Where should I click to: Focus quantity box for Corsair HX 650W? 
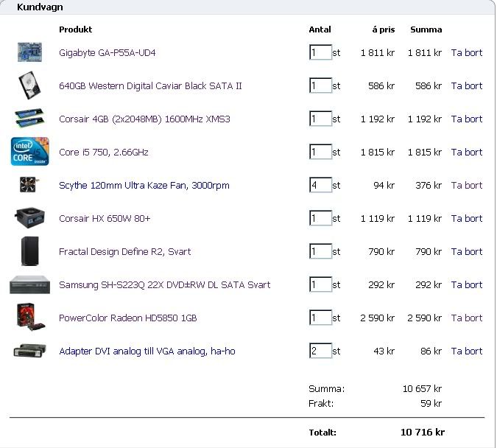tap(320, 219)
